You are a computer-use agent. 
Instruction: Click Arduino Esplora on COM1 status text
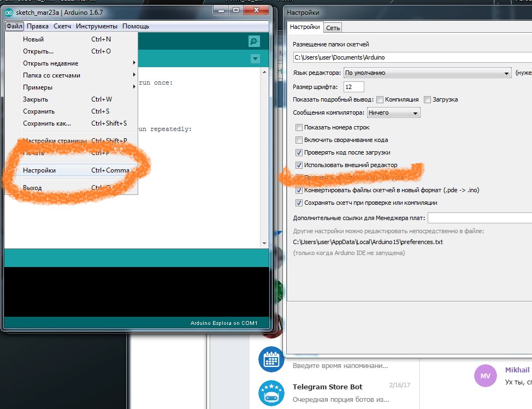click(224, 323)
